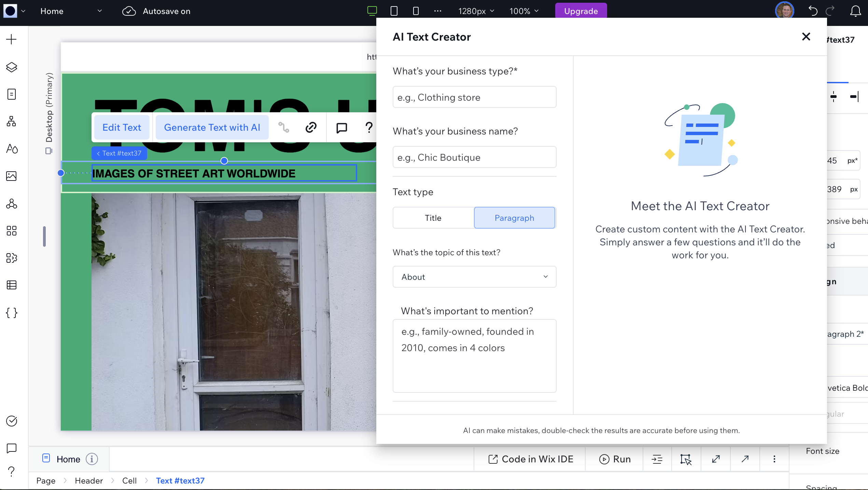868x490 pixels.
Task: Click the link chain icon in text toolbar
Action: tap(311, 127)
